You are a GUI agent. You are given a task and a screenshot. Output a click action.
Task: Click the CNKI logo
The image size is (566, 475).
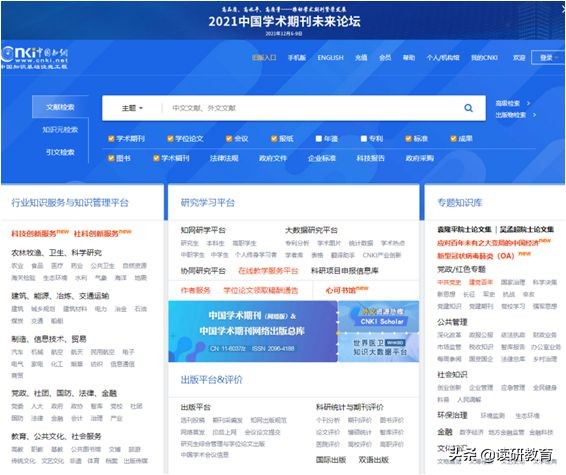(34, 57)
